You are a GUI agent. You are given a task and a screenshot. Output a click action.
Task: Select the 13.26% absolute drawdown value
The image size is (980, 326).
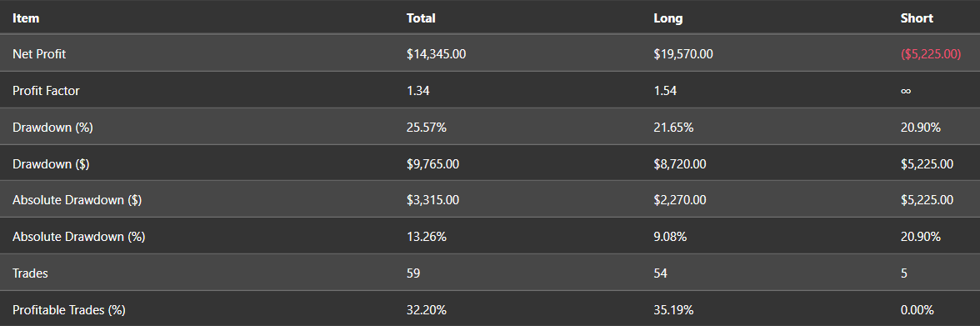427,237
